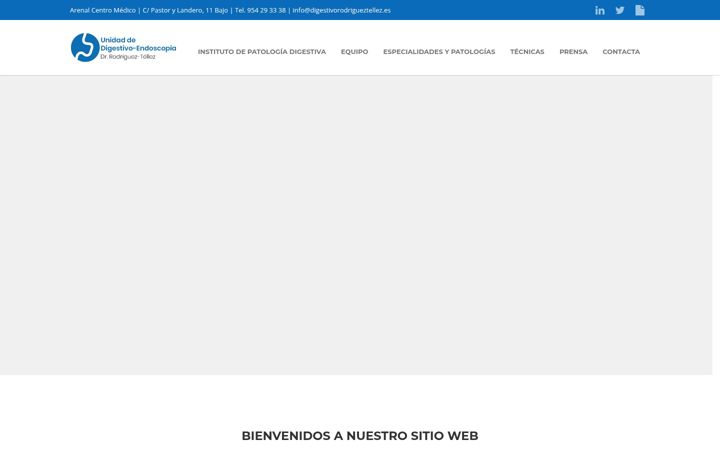This screenshot has width=720, height=450.
Task: Open Instituto de Patología Digestiva menu
Action: pyautogui.click(x=262, y=52)
